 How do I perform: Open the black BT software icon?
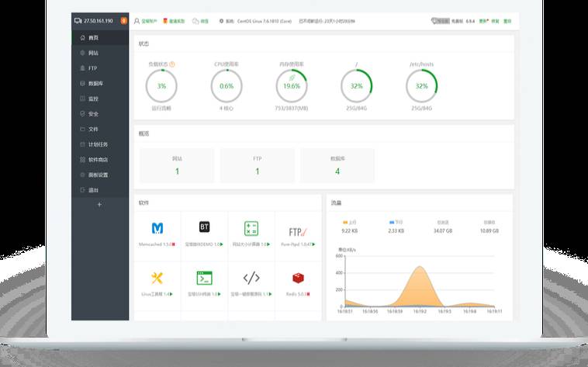[x=205, y=227]
